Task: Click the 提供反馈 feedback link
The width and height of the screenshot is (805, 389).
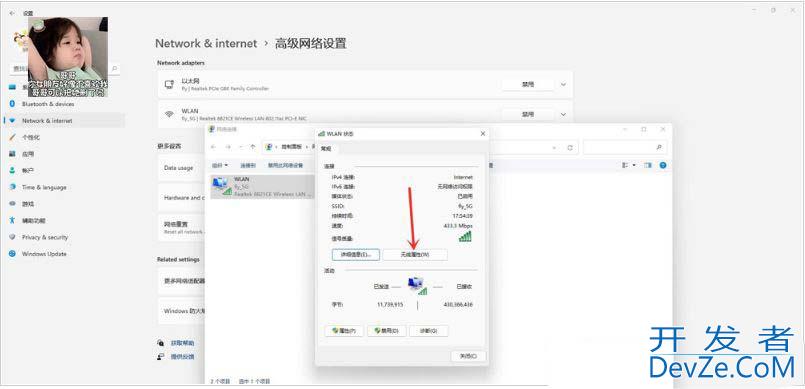Action: [x=182, y=357]
